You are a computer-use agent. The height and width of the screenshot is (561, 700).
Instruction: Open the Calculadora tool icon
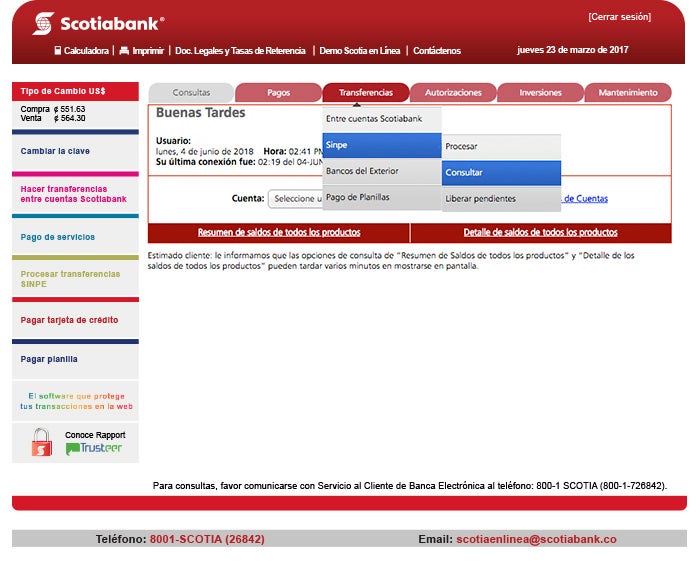[x=58, y=50]
